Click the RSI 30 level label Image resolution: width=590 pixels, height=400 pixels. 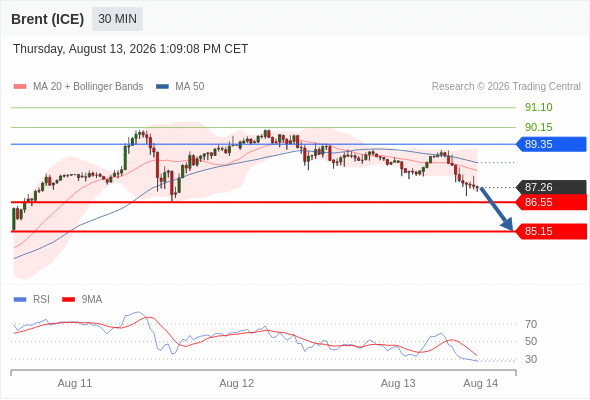[x=531, y=359]
